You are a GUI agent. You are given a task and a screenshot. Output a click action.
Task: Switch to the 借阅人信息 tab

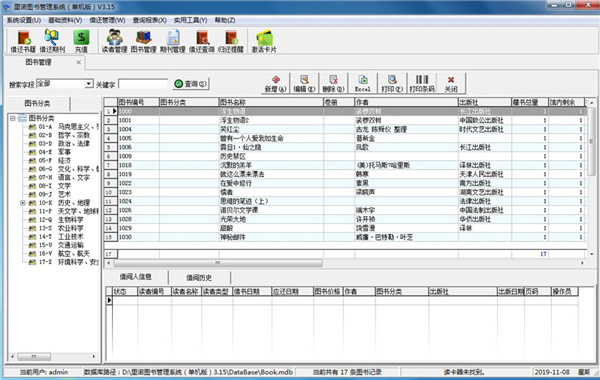(x=135, y=277)
